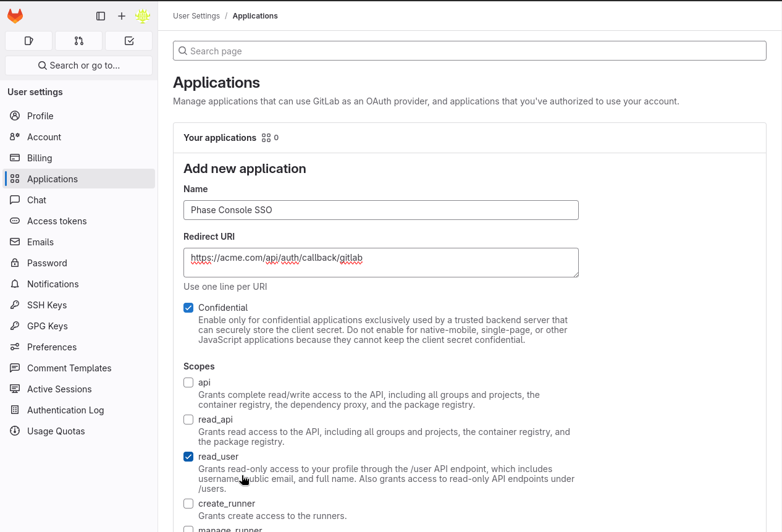Click the GPG Keys key icon
Viewport: 782px width, 532px height.
pos(15,326)
